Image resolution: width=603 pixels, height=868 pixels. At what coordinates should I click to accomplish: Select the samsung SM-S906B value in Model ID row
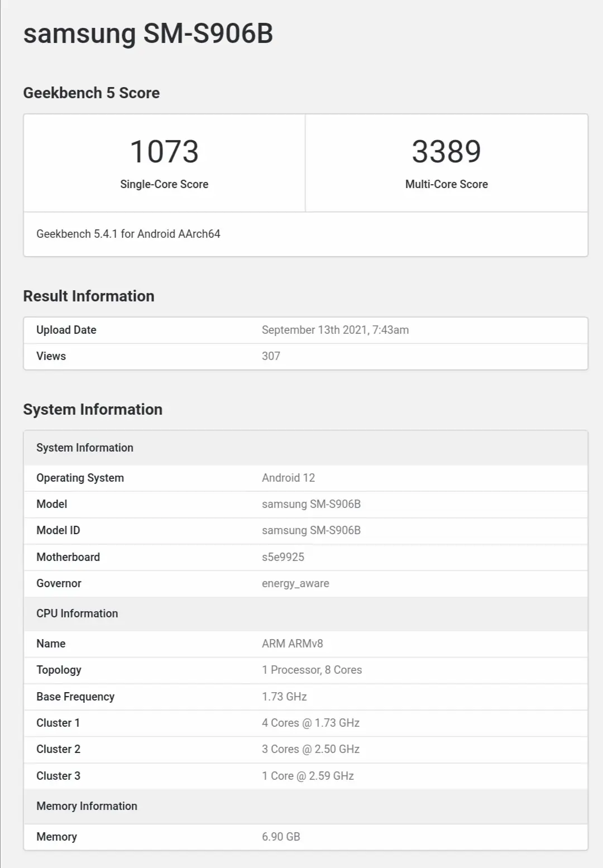pos(312,530)
